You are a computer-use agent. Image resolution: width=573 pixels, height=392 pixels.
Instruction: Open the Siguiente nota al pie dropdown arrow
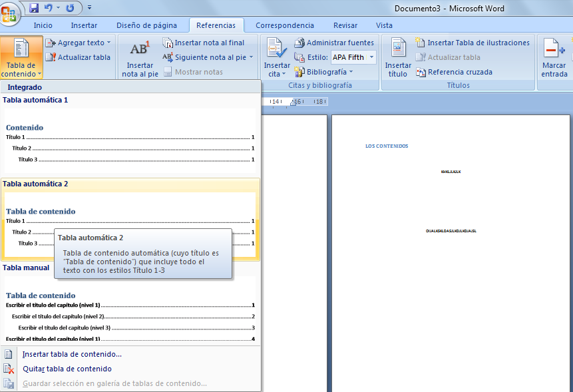coord(251,57)
